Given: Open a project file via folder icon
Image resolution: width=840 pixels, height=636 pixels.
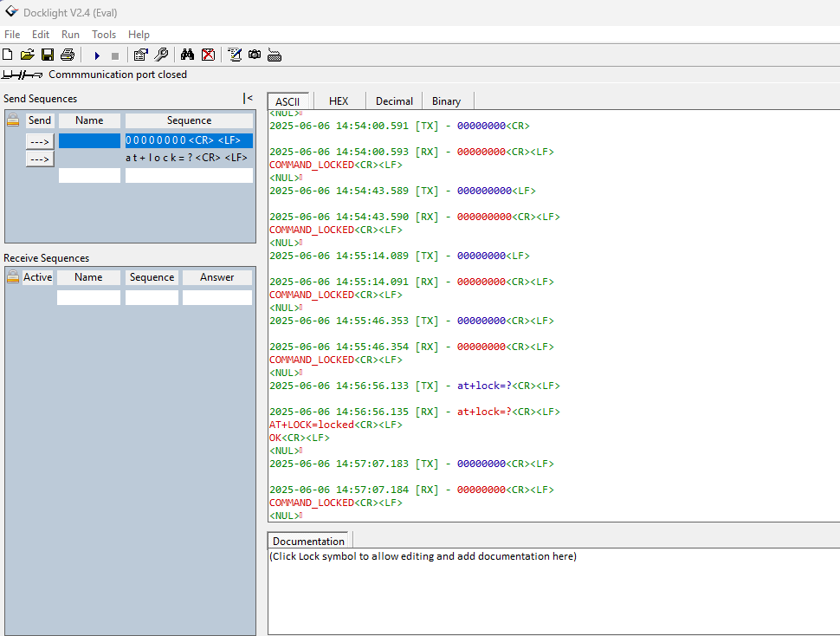Looking at the screenshot, I should tap(27, 55).
